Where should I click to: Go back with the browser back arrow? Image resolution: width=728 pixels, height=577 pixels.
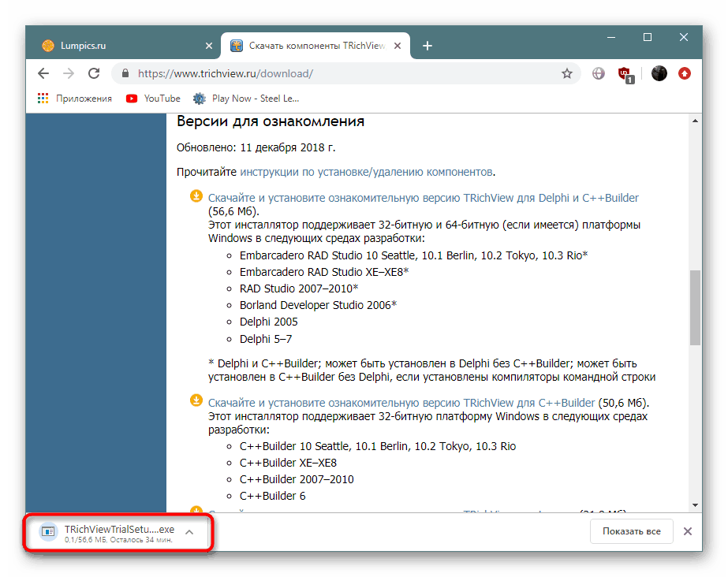click(43, 73)
